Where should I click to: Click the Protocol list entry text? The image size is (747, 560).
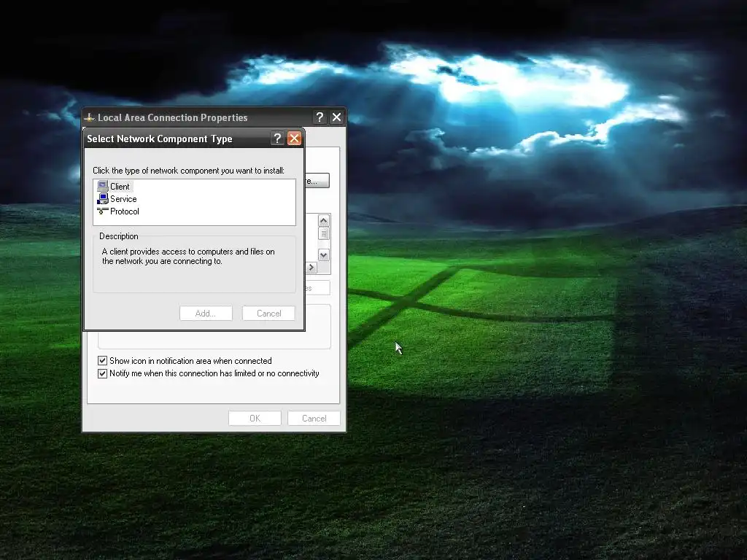(124, 211)
